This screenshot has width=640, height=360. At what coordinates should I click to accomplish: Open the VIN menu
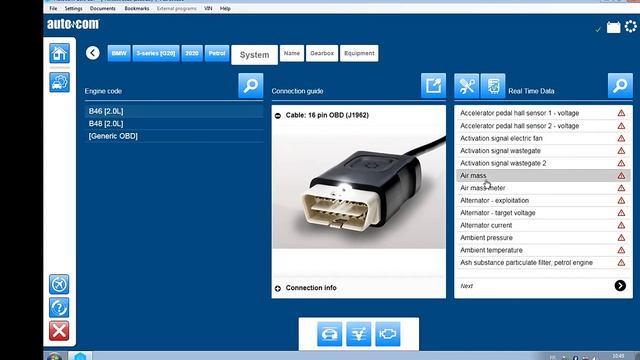point(208,8)
